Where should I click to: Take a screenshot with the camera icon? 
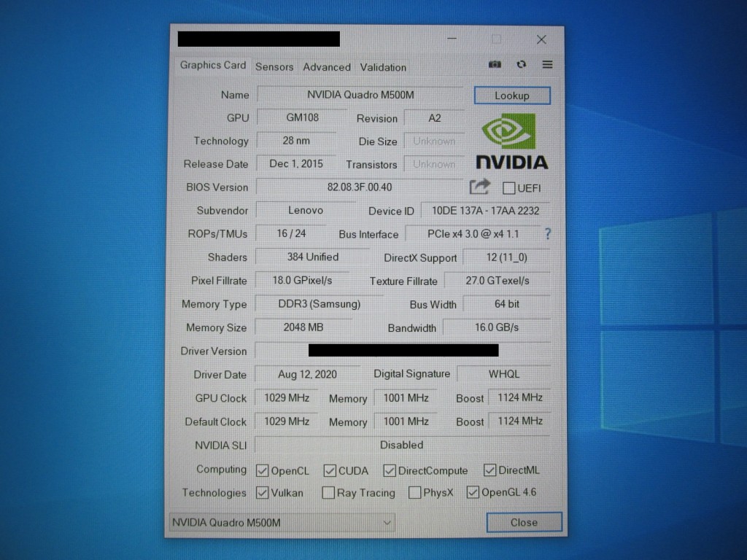[x=495, y=64]
